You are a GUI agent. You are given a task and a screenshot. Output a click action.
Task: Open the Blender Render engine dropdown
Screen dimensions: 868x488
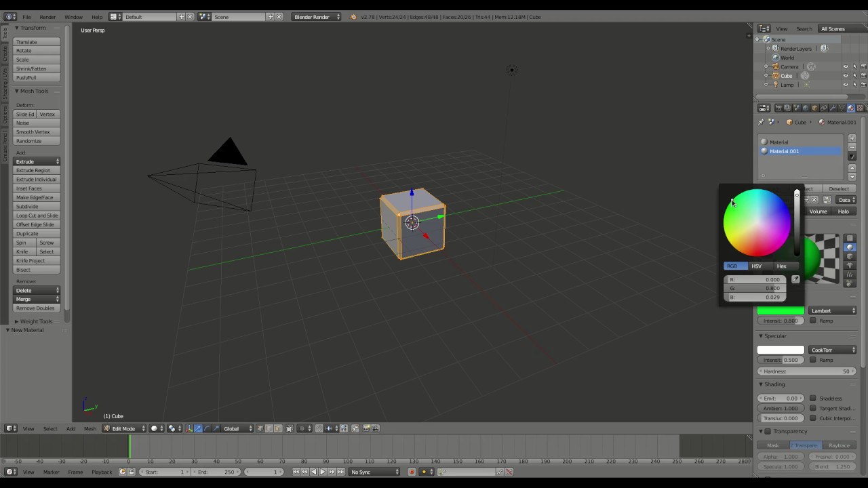point(317,16)
